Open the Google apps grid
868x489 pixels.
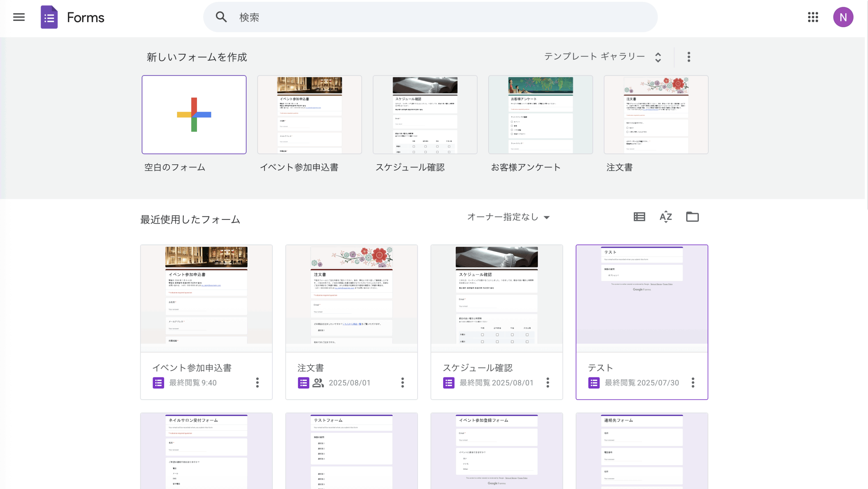coord(813,17)
